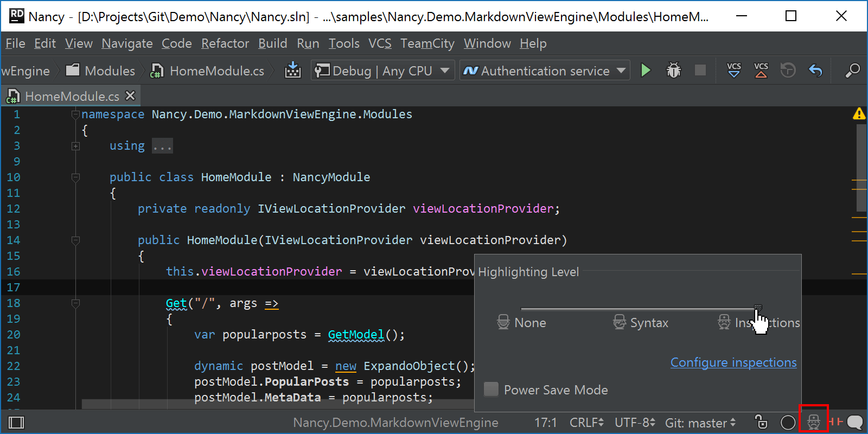The height and width of the screenshot is (434, 868).
Task: Commit changes with VCS up arrow
Action: coord(761,71)
